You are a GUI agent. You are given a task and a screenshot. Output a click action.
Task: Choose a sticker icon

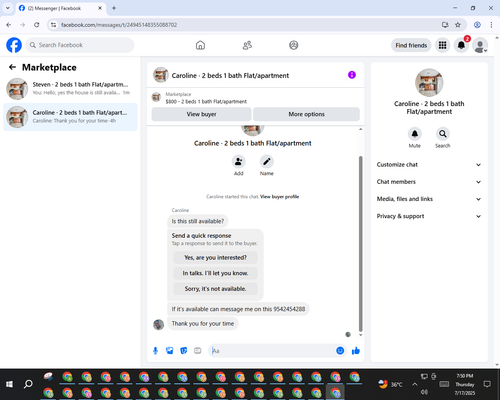coord(184,351)
